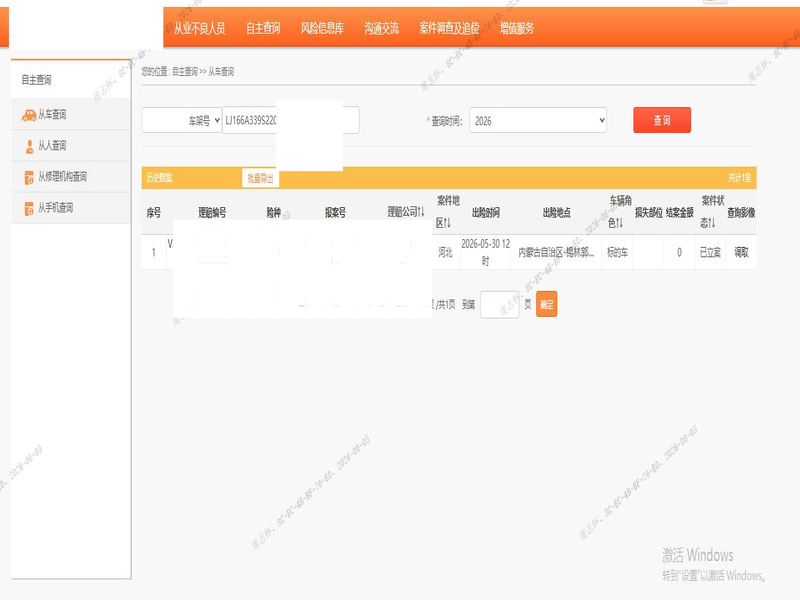This screenshot has width=800, height=600.
Task: Click the 调取 link in row 1
Action: tap(741, 252)
